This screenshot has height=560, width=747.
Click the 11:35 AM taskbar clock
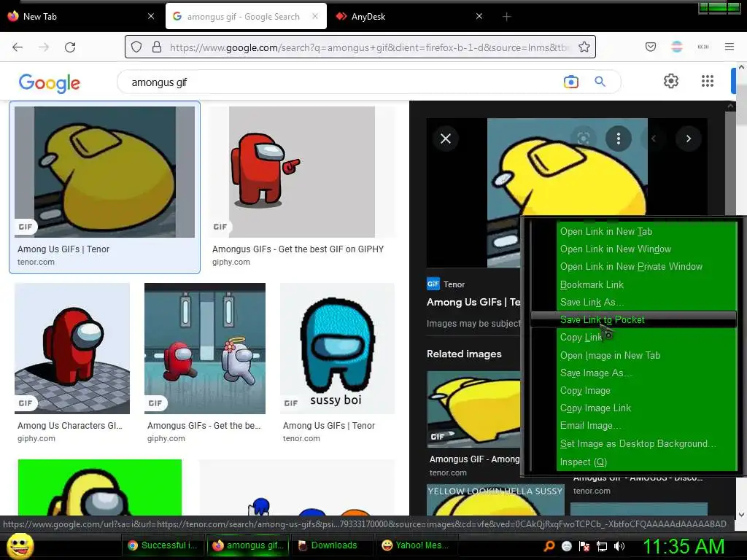[x=684, y=546]
